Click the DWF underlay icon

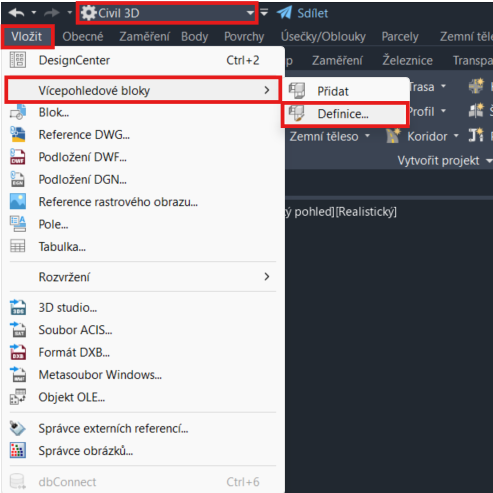click(18, 157)
